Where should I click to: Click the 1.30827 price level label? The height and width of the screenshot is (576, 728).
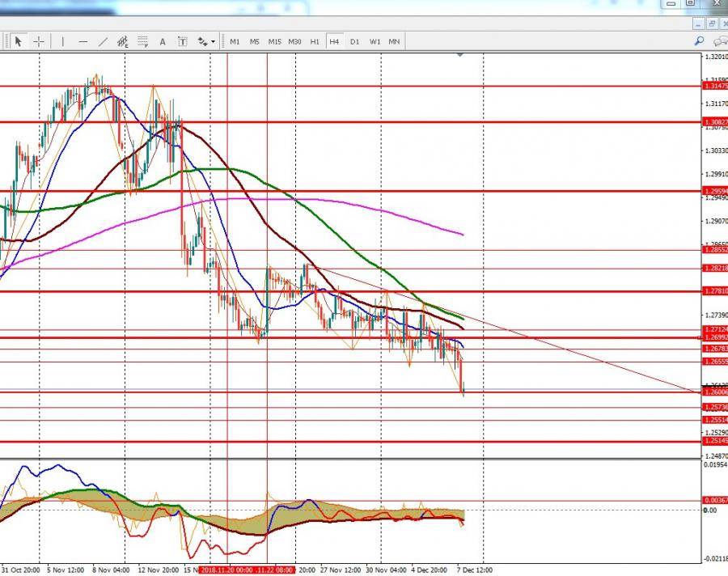(x=714, y=123)
